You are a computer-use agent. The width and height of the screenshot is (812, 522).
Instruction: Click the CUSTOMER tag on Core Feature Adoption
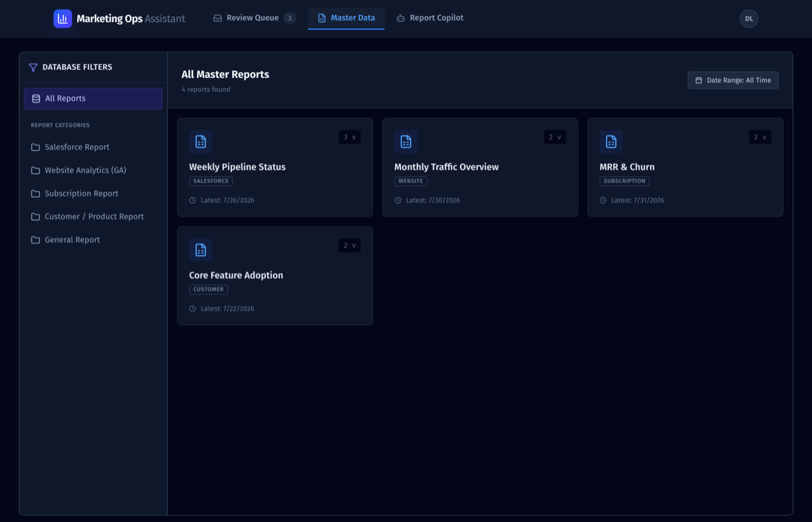tap(208, 290)
